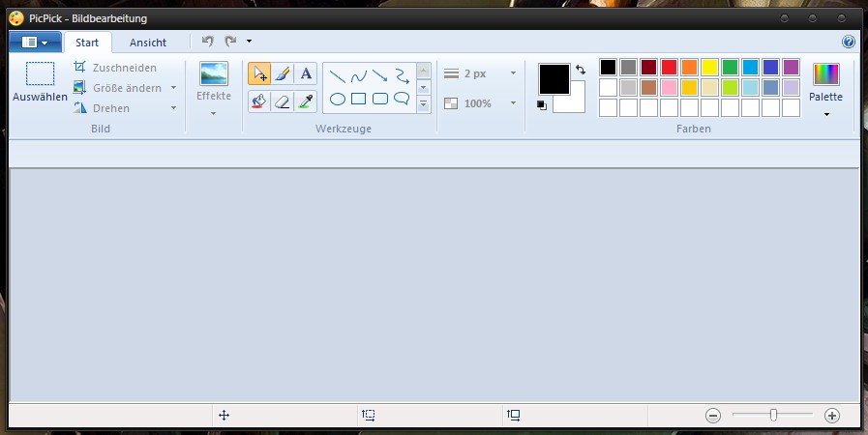Expand the opacity 100% dropdown

pyautogui.click(x=513, y=103)
